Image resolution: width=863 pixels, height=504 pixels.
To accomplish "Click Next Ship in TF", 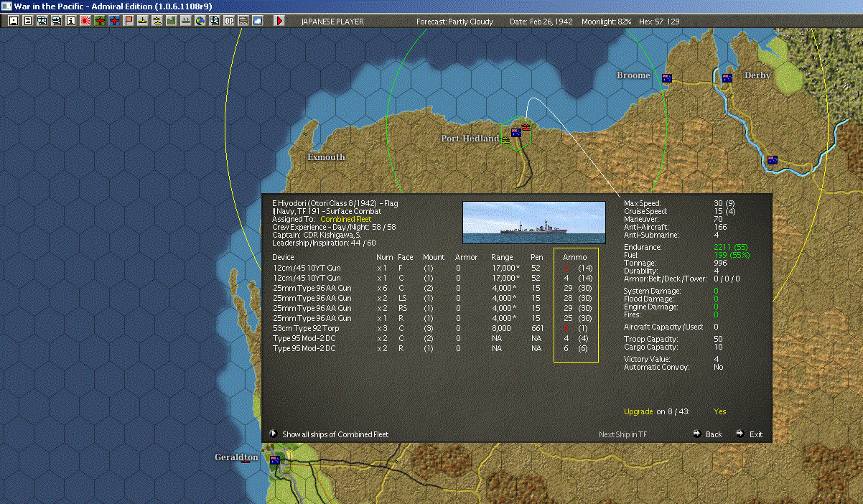I will click(622, 434).
